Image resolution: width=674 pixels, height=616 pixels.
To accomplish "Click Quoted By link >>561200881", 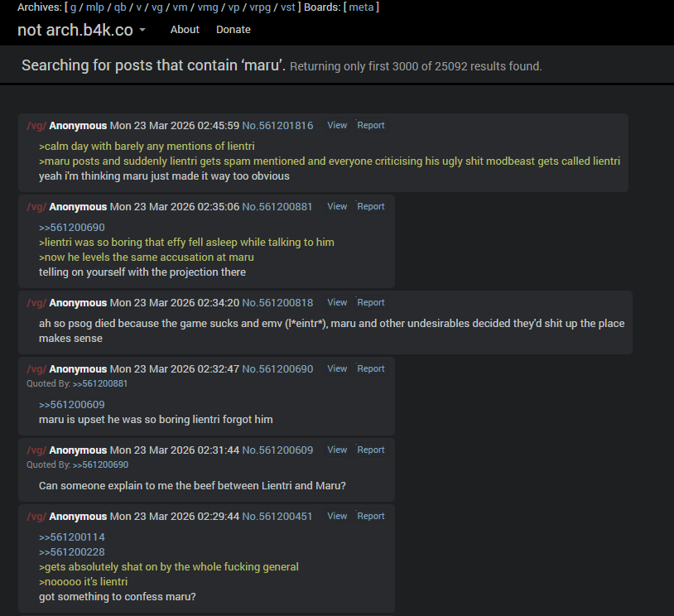I will pyautogui.click(x=100, y=383).
